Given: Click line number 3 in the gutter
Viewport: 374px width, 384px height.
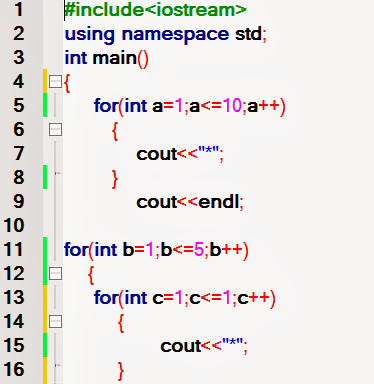Looking at the screenshot, I should point(19,57).
